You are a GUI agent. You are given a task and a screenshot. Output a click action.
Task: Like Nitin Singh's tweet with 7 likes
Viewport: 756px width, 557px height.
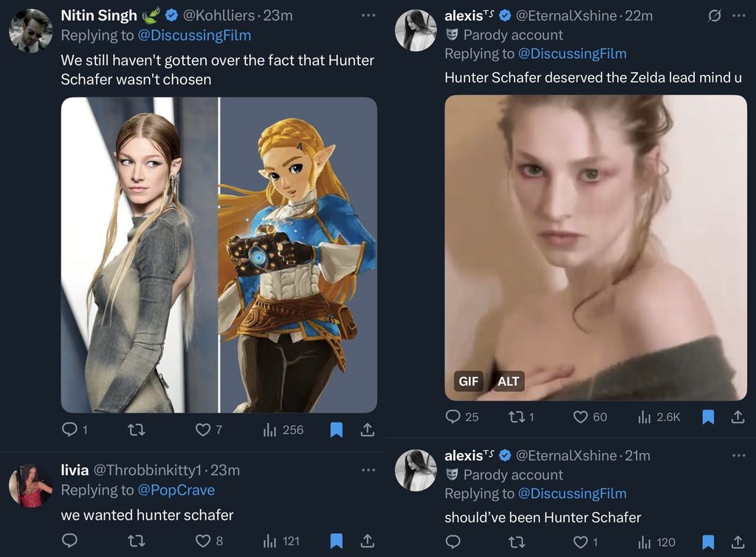[203, 429]
